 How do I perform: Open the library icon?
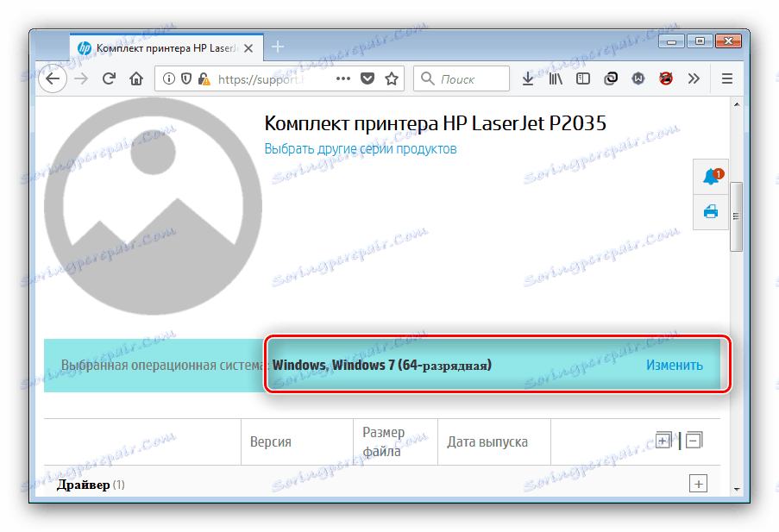pos(556,78)
